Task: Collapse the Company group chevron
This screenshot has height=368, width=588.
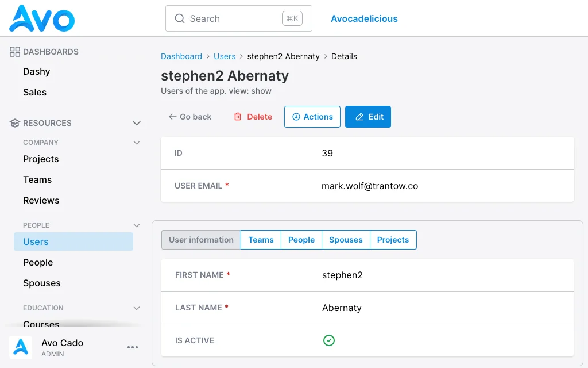Action: pos(137,143)
